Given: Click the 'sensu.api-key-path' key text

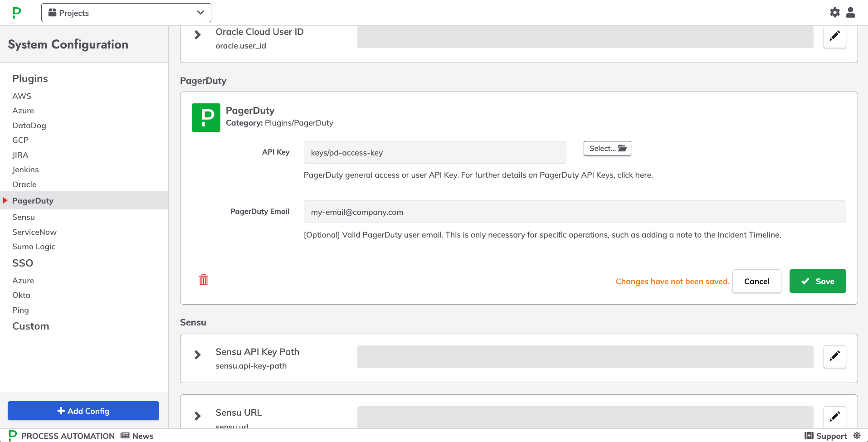Looking at the screenshot, I should coord(251,366).
